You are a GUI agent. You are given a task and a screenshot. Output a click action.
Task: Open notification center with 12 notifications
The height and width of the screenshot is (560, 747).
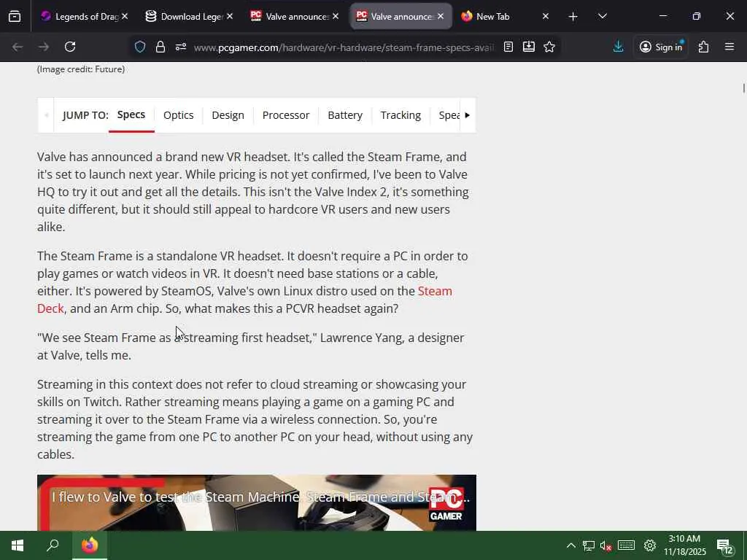pos(724,546)
